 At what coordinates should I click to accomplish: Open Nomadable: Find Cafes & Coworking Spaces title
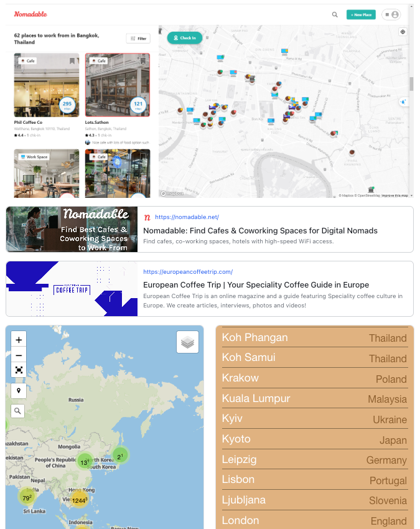coord(260,231)
